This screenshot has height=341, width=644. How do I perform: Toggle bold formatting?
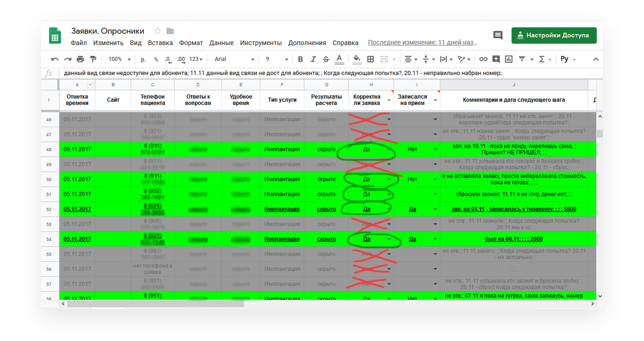coord(300,59)
